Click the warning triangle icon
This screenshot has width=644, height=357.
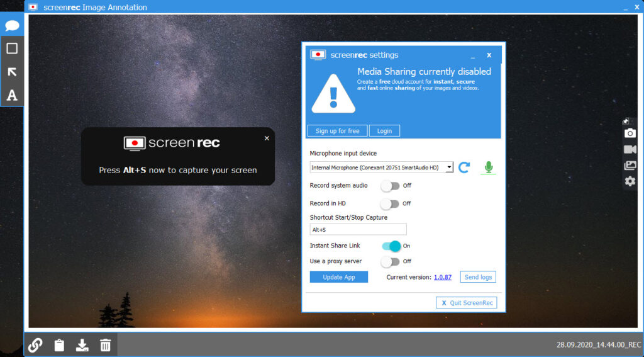coord(333,94)
